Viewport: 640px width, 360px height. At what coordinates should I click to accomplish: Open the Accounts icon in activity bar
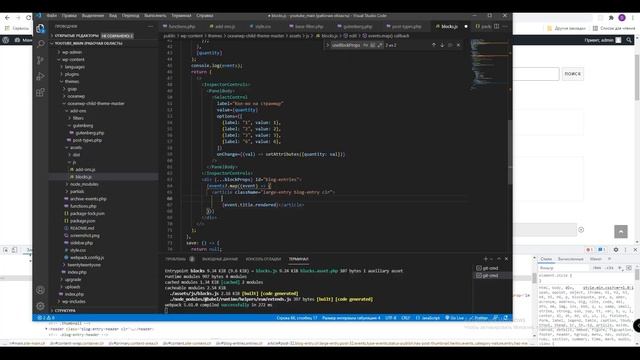coord(40,290)
